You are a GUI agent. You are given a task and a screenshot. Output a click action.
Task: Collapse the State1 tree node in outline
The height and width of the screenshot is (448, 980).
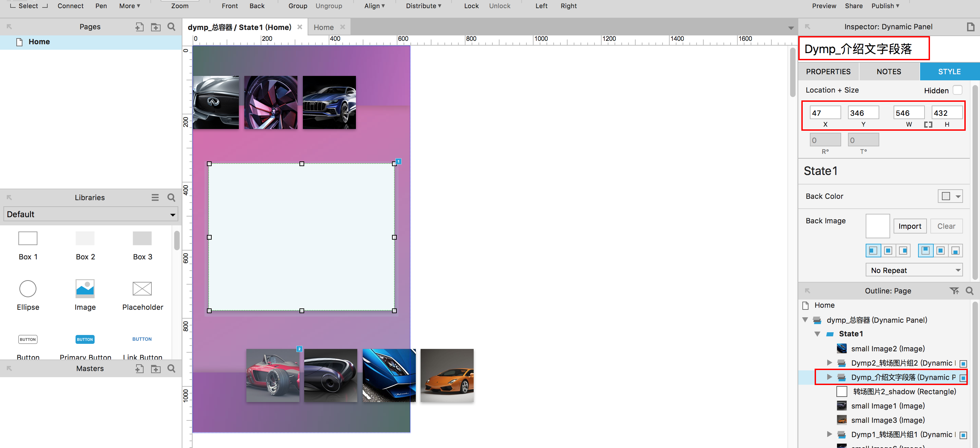(x=817, y=334)
